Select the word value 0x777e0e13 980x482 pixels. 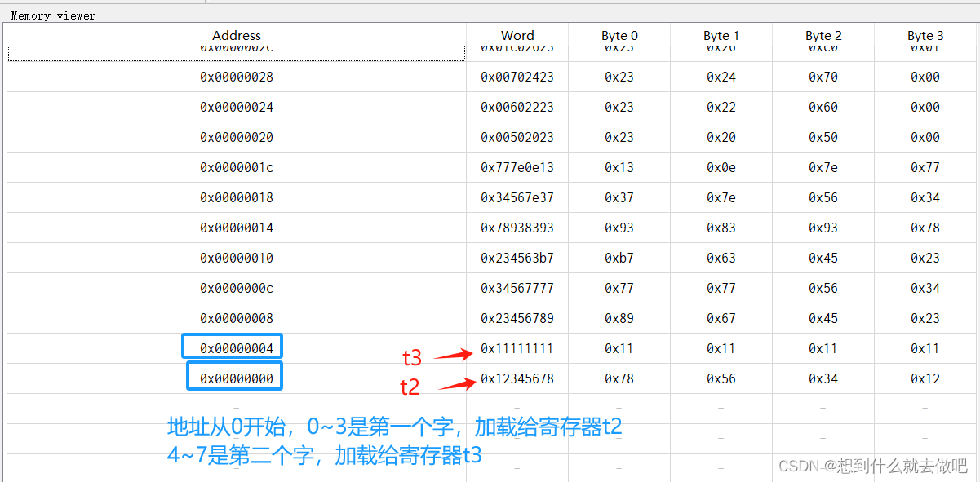(x=517, y=167)
